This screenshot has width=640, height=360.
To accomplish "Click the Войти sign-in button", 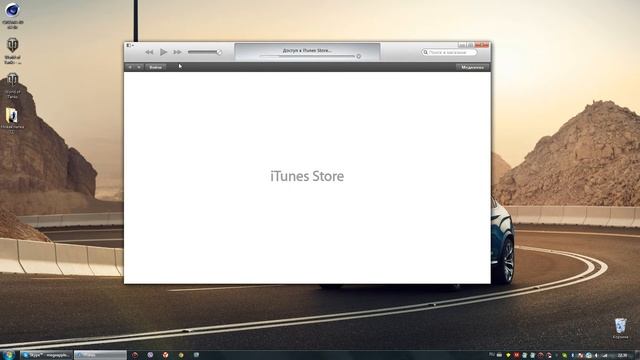I will click(x=156, y=67).
